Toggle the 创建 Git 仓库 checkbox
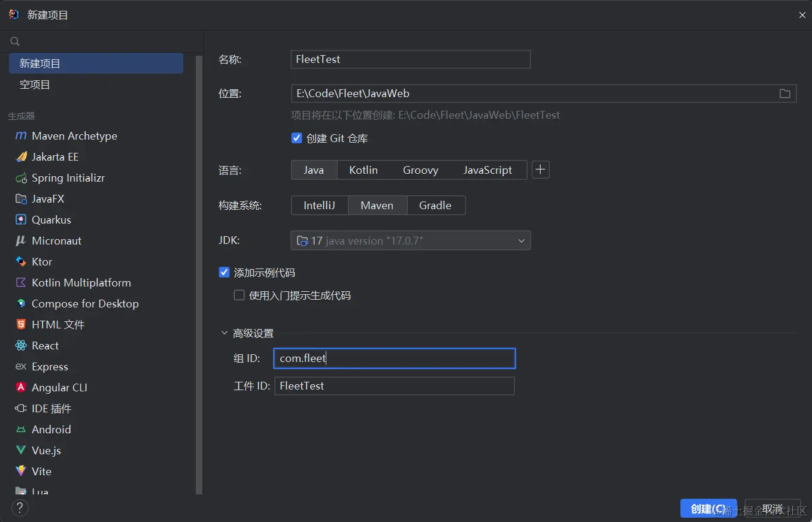Screen dimensions: 812x522 click(296, 138)
